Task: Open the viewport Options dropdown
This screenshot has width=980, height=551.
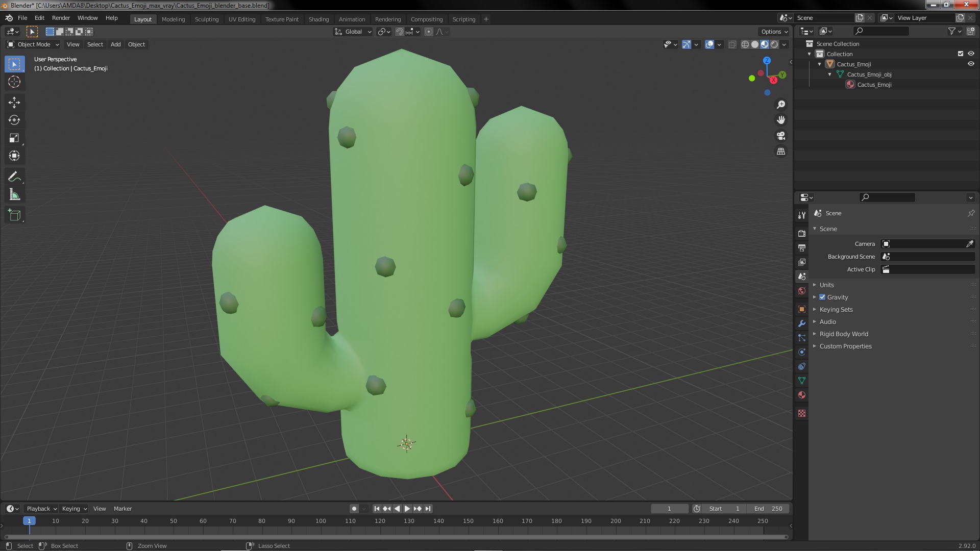Action: click(774, 32)
